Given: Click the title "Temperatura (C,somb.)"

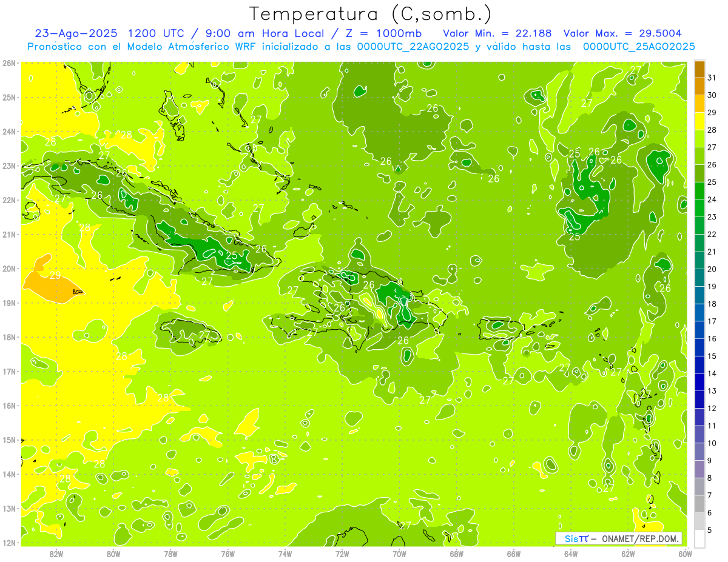Looking at the screenshot, I should pos(370,13).
